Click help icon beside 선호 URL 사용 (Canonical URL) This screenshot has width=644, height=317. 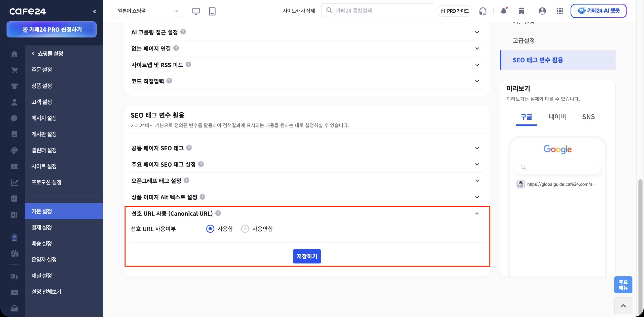tap(218, 213)
